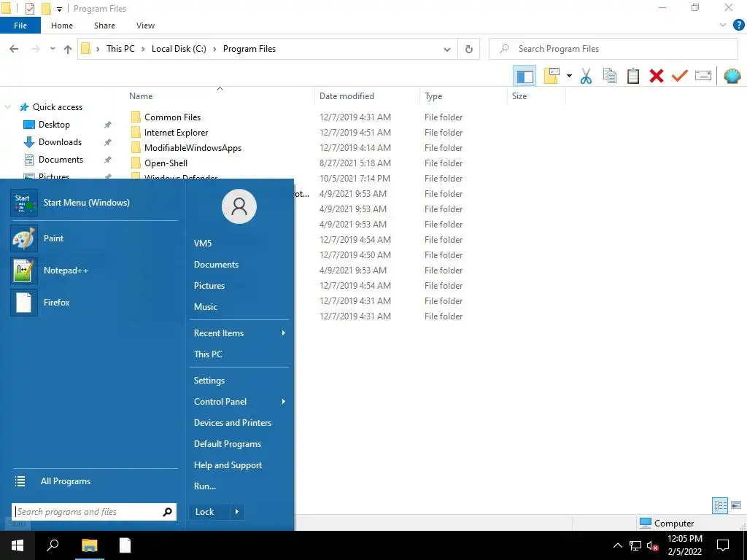
Task: Open Help and Support
Action: pos(239,465)
